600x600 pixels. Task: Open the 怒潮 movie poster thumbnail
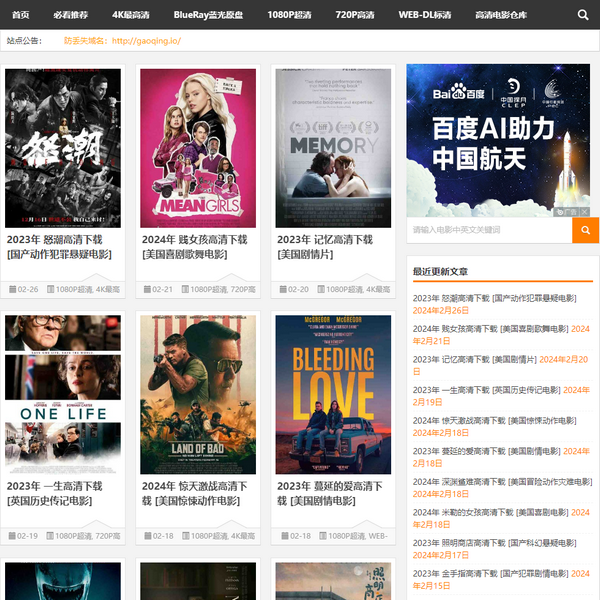point(63,148)
